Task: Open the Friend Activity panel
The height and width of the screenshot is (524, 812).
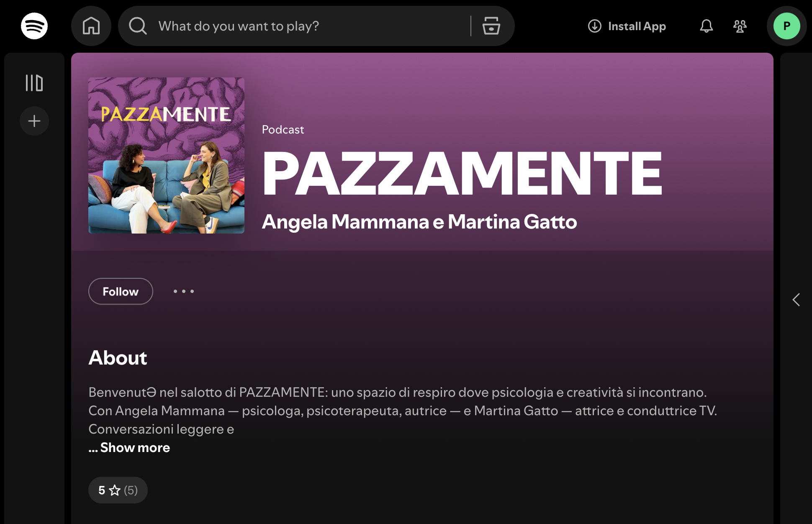Action: point(740,26)
